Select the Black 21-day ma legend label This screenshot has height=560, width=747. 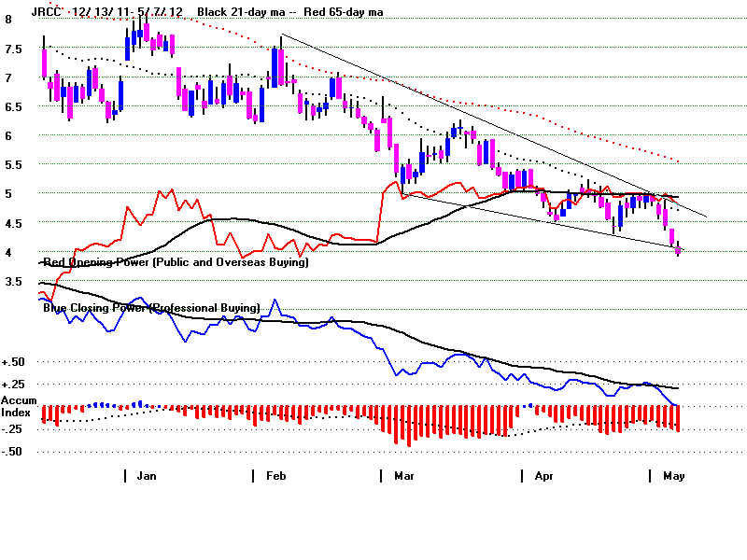[x=243, y=10]
